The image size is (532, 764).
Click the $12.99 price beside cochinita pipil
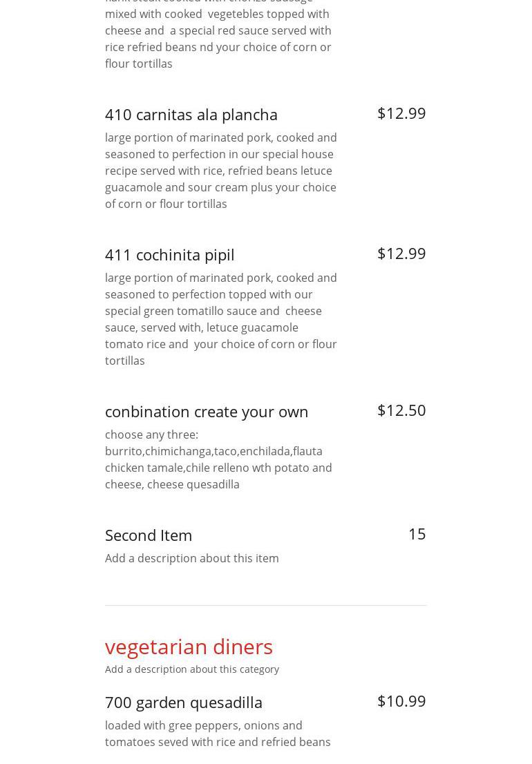pyautogui.click(x=401, y=254)
